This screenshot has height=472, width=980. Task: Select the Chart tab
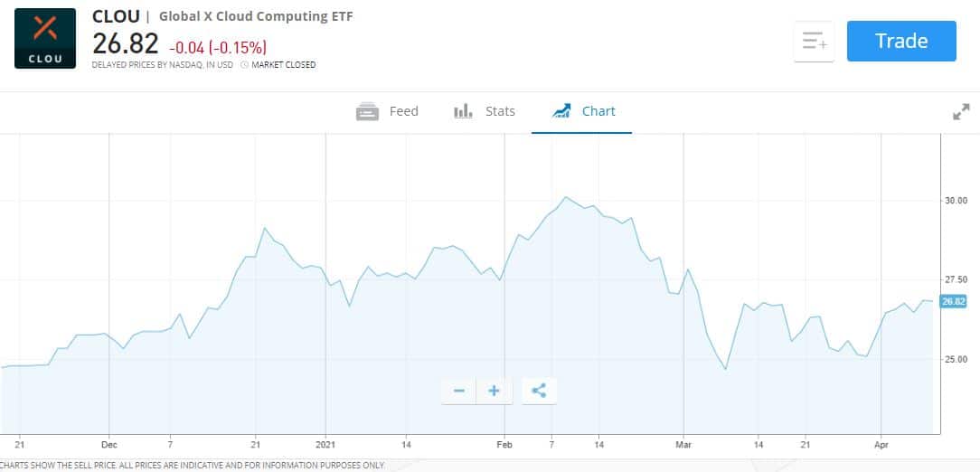click(x=582, y=111)
